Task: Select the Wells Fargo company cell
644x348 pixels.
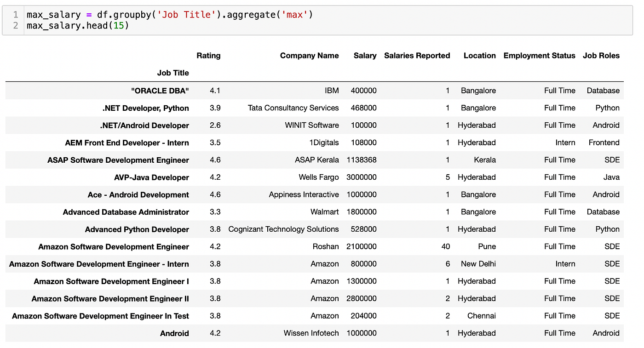Action: pyautogui.click(x=318, y=177)
